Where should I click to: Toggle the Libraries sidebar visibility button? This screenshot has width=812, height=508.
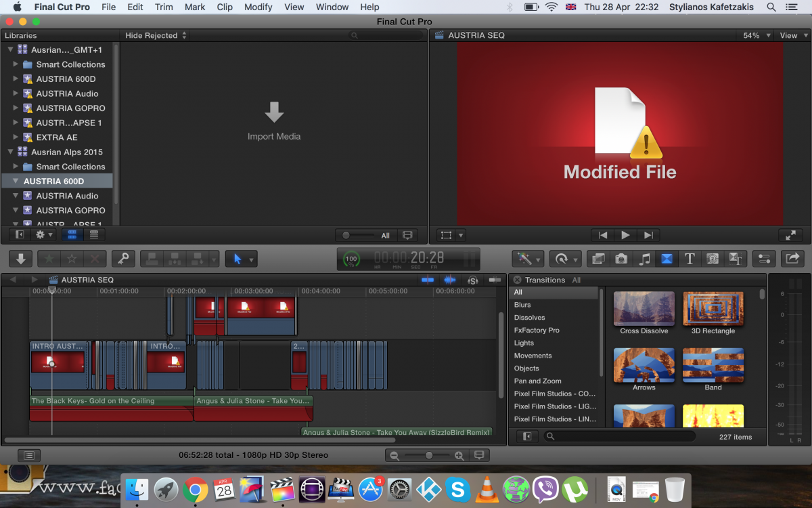[x=20, y=235]
